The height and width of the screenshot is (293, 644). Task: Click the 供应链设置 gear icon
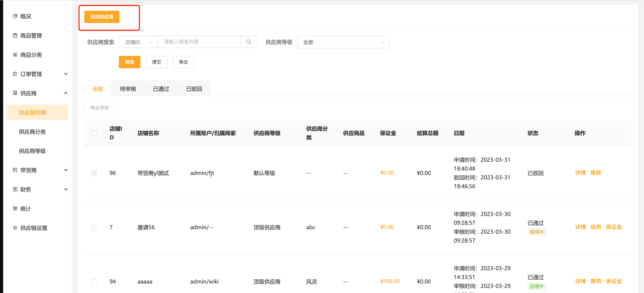[15, 228]
